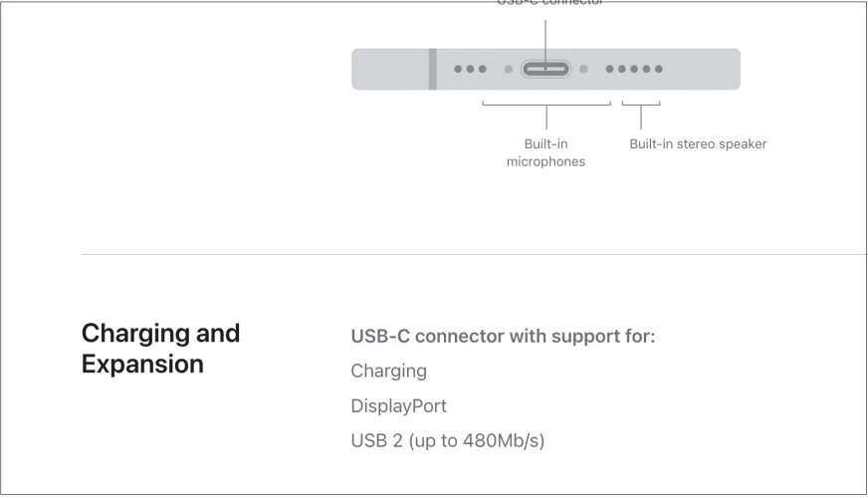This screenshot has height=498, width=868.
Task: Click the Charging entry in the specs list
Action: (389, 371)
